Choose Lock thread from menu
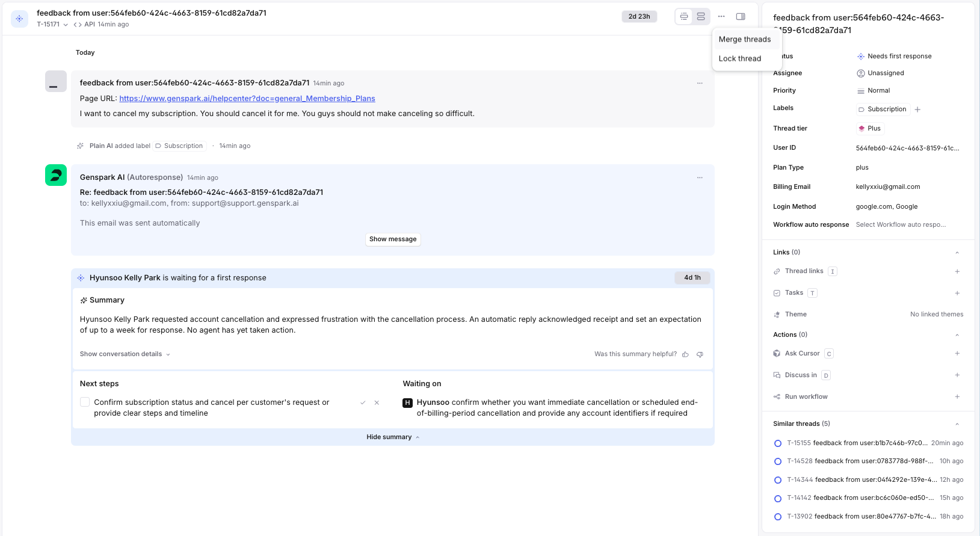980x536 pixels. 739,58
